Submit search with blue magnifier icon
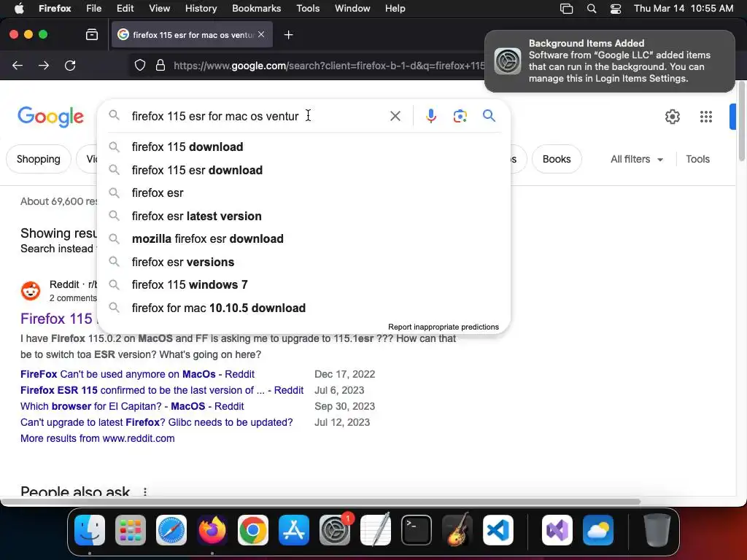Screen dimensions: 747x560 [489, 116]
